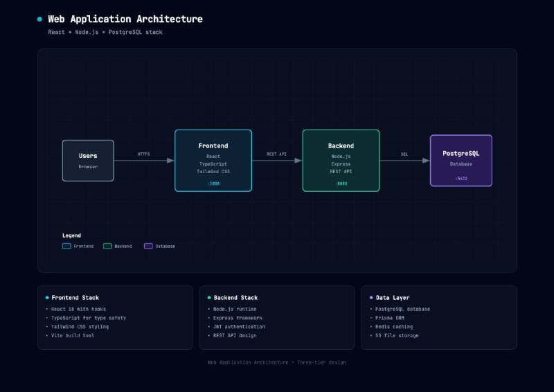Click the purple dot beside Data Layer
The width and height of the screenshot is (554, 392).
click(x=370, y=297)
